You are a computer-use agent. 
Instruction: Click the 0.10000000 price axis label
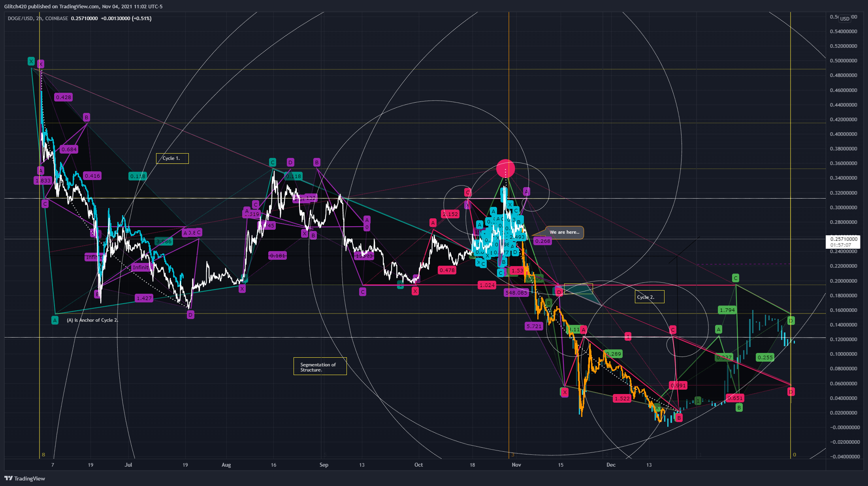[844, 354]
